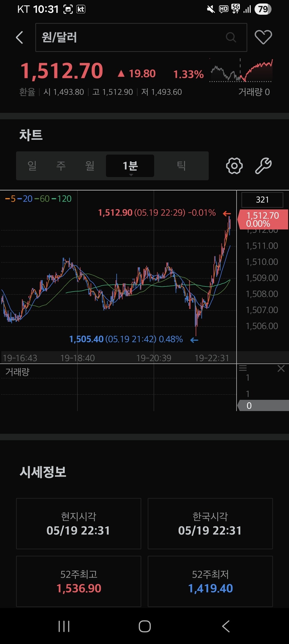
Task: Open chart settings gear icon
Action: coord(234,166)
